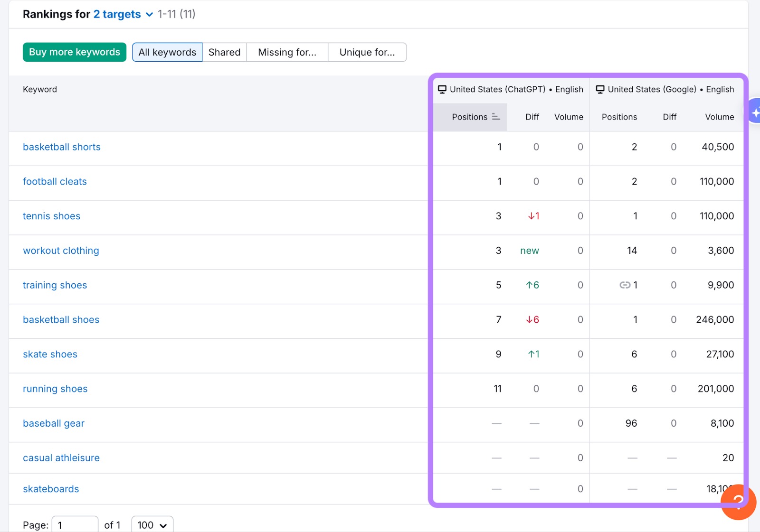Screen dimensions: 760x532
Task: Click the 'new' diff in workout clothing row
Action: (530, 251)
